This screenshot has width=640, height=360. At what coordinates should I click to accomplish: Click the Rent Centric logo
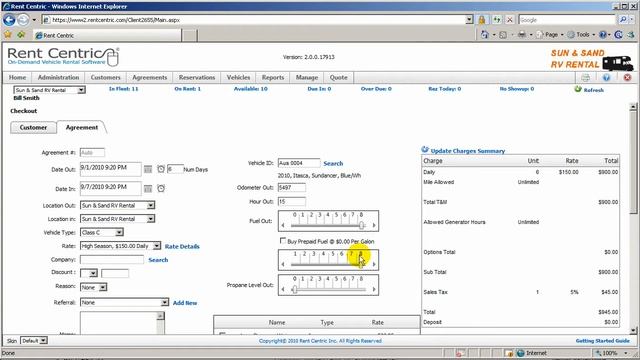63,57
